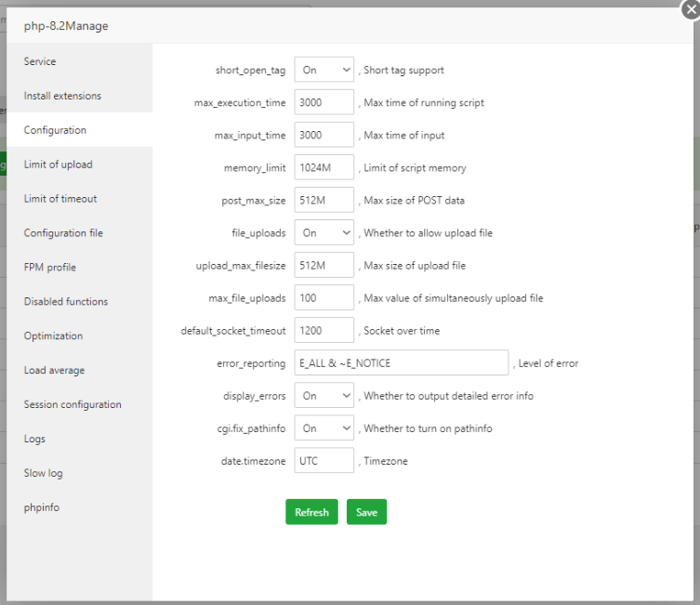The height and width of the screenshot is (605, 700).
Task: Open the display_errors dropdown
Action: click(324, 395)
